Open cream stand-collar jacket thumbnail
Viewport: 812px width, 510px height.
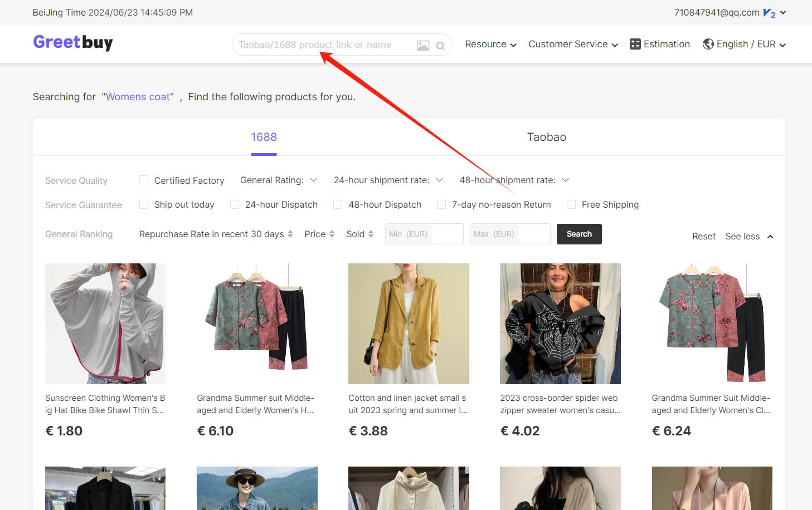[409, 488]
